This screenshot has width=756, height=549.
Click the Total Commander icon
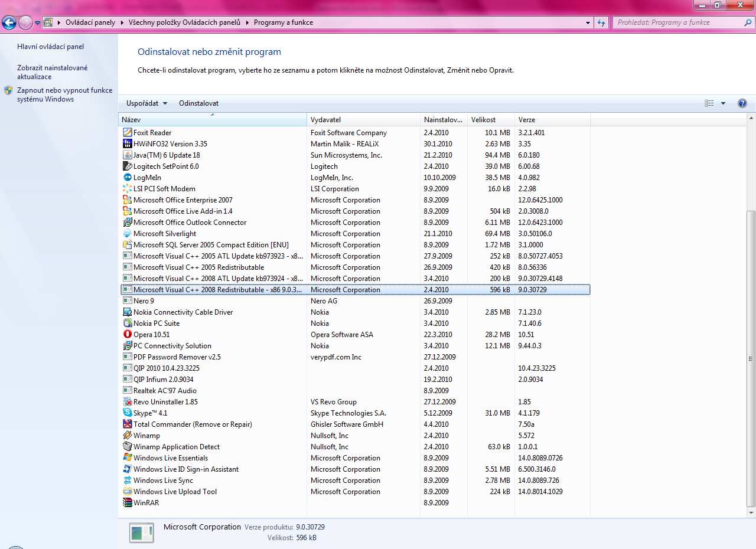[x=127, y=424]
